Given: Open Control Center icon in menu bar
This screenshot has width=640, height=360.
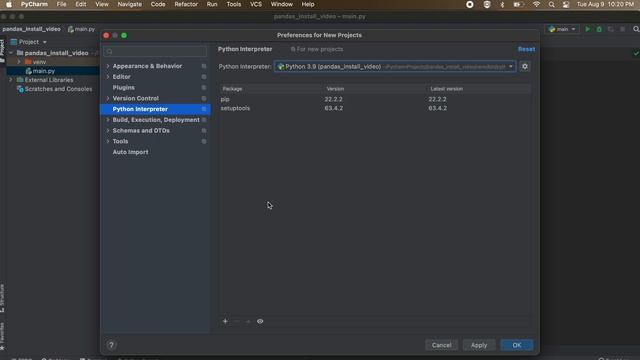Looking at the screenshot, I should (x=566, y=4).
